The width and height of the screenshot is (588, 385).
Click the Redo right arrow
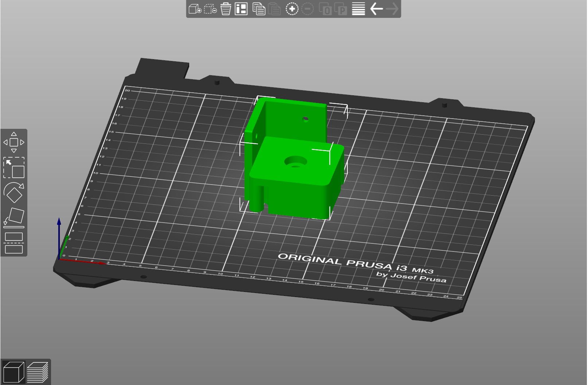coord(392,9)
